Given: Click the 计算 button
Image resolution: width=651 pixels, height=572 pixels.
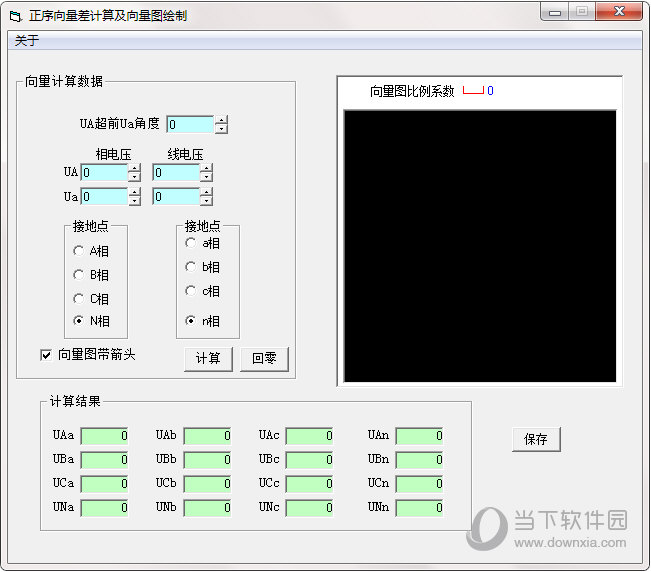Looking at the screenshot, I should (x=208, y=359).
